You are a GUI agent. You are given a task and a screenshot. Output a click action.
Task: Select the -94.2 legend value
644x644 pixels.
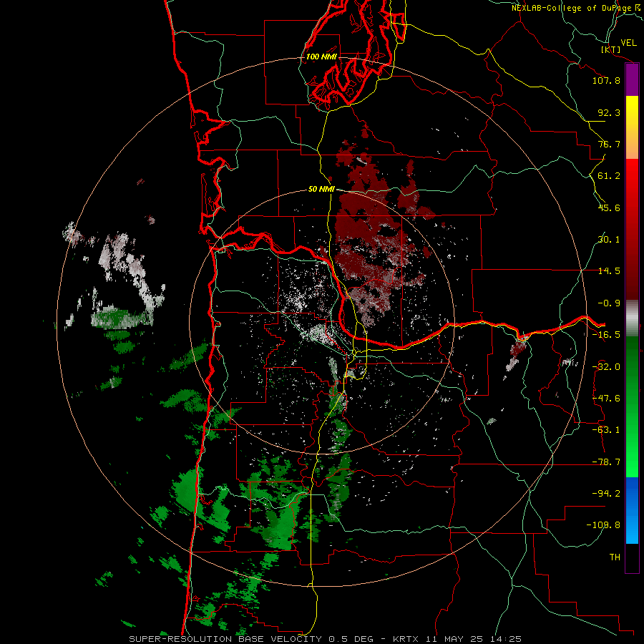click(606, 494)
